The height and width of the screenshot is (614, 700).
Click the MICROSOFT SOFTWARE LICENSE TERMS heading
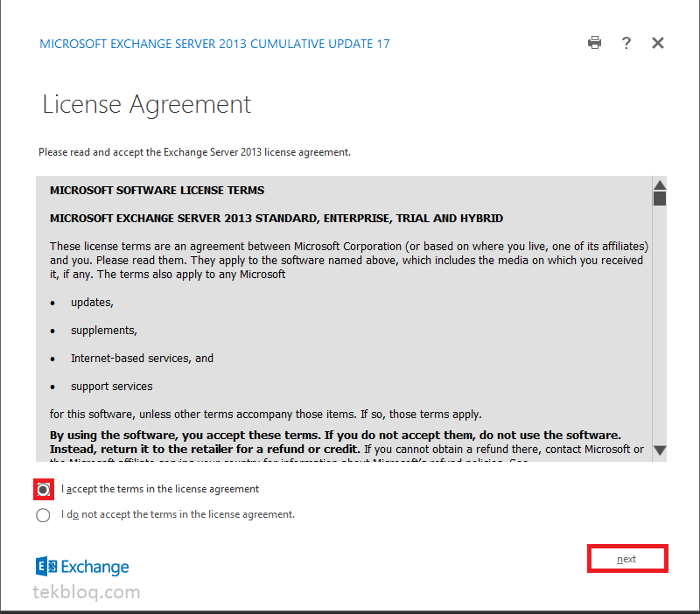click(157, 190)
